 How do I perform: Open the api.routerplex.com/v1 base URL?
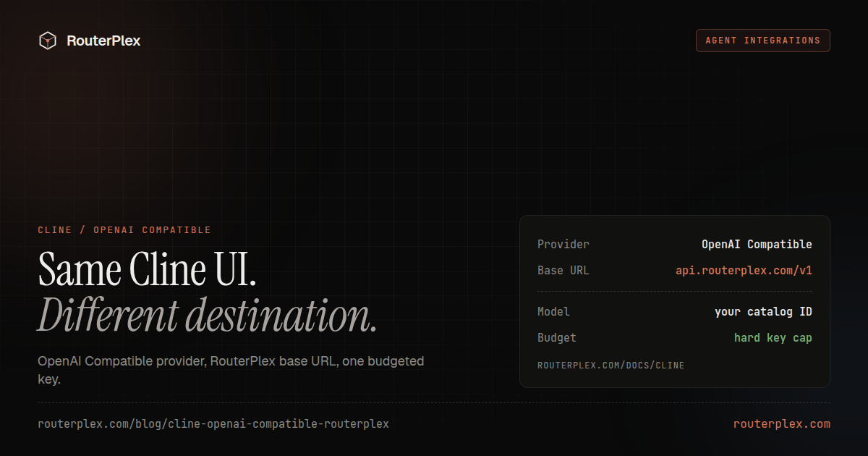click(x=744, y=271)
